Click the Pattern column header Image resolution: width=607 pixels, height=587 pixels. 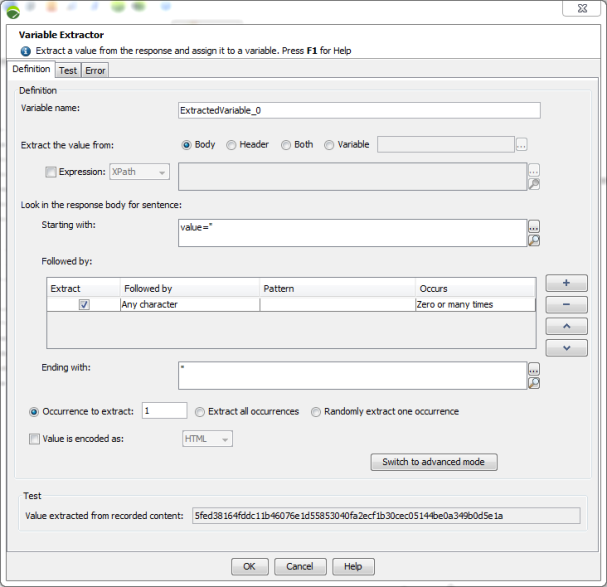338,288
